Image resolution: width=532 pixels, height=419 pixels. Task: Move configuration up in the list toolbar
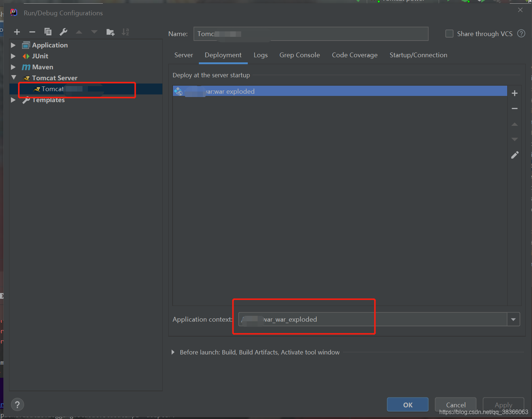(x=79, y=32)
